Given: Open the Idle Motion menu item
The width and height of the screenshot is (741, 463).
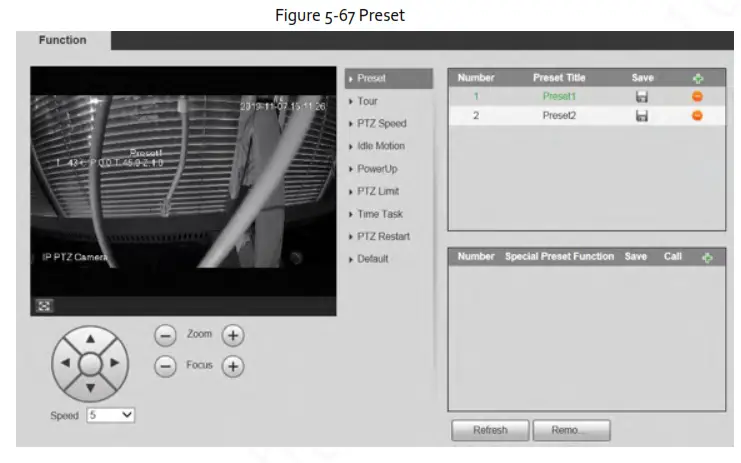Looking at the screenshot, I should [x=381, y=146].
